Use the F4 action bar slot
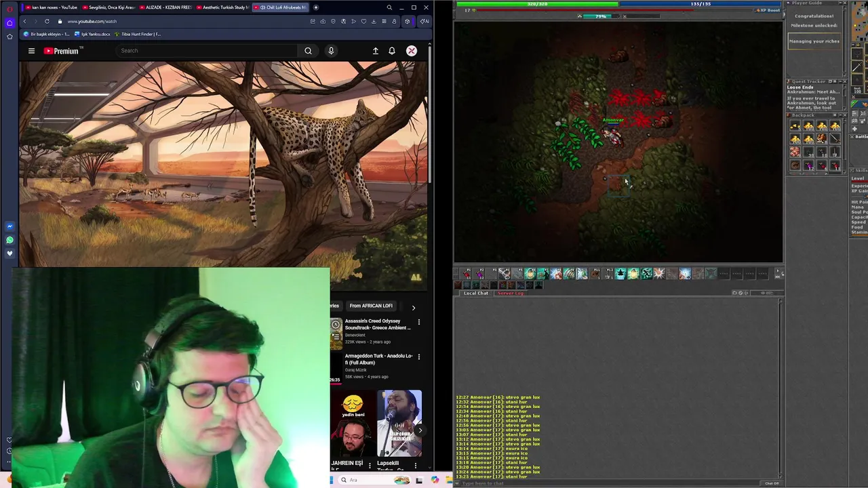Image resolution: width=868 pixels, height=488 pixels. click(x=505, y=274)
